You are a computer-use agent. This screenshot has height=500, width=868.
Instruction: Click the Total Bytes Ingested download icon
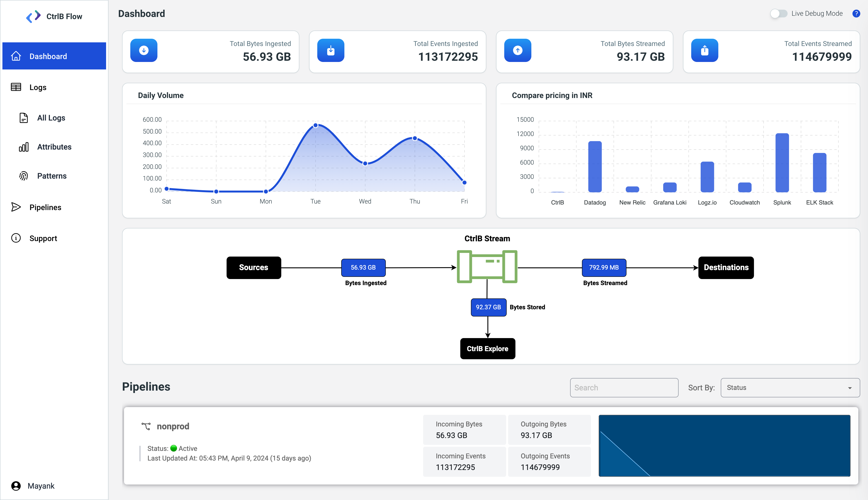pyautogui.click(x=144, y=51)
